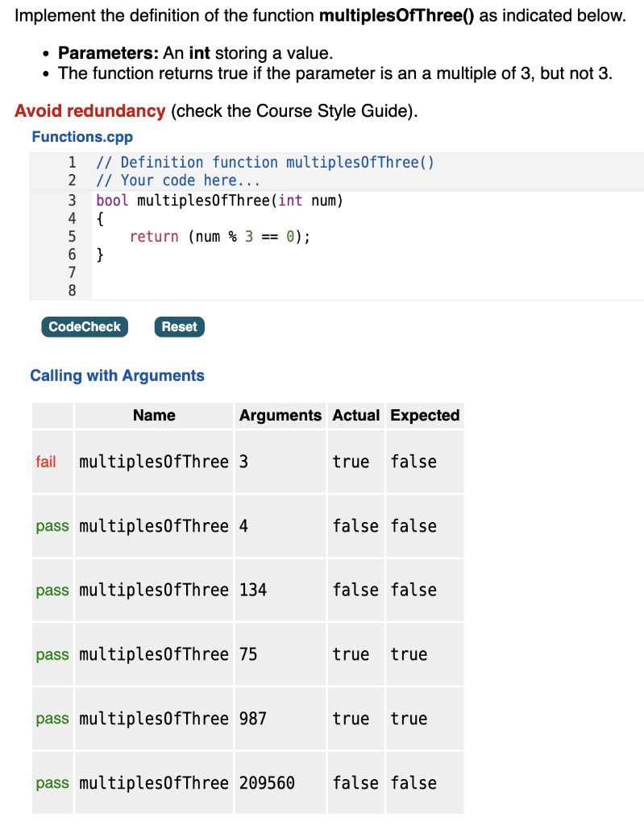The height and width of the screenshot is (825, 644).
Task: Click the true value in the first Actual cell
Action: coord(351,461)
